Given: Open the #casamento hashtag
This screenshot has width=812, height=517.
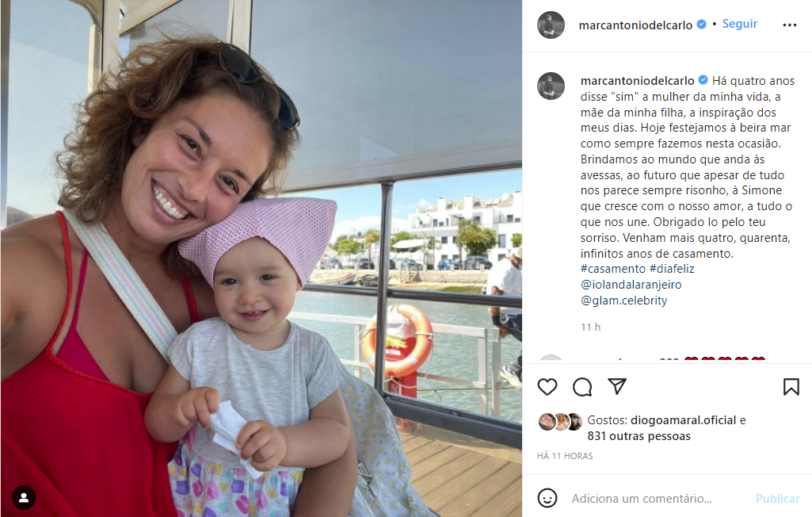Looking at the screenshot, I should (x=613, y=269).
